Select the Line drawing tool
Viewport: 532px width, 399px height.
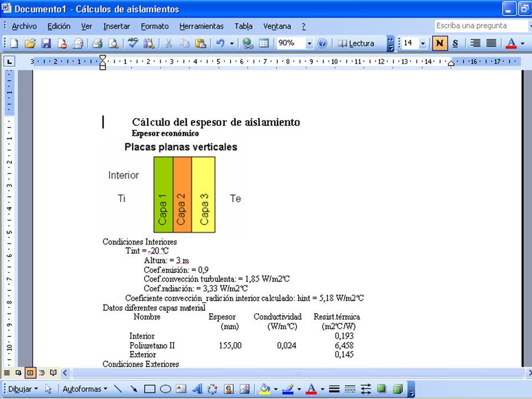point(117,389)
